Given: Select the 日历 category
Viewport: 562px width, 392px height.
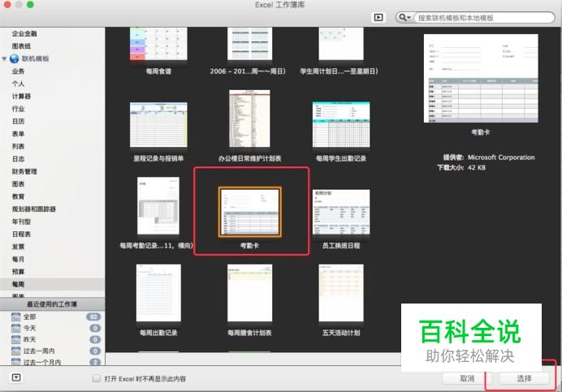Looking at the screenshot, I should click(19, 122).
